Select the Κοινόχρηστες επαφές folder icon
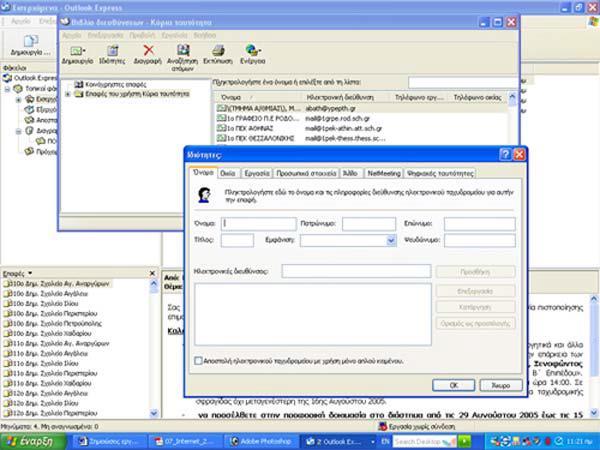Screen dimensions: 600x450 click(x=79, y=84)
